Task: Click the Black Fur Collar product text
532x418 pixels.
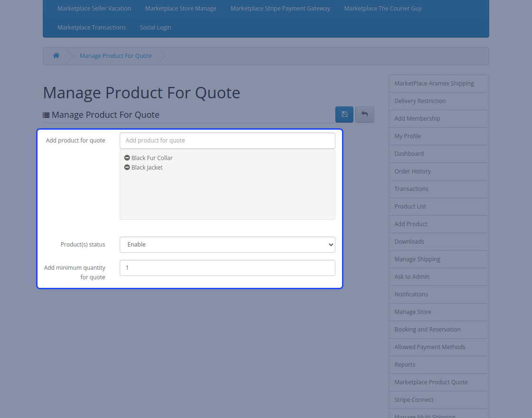Action: point(152,158)
